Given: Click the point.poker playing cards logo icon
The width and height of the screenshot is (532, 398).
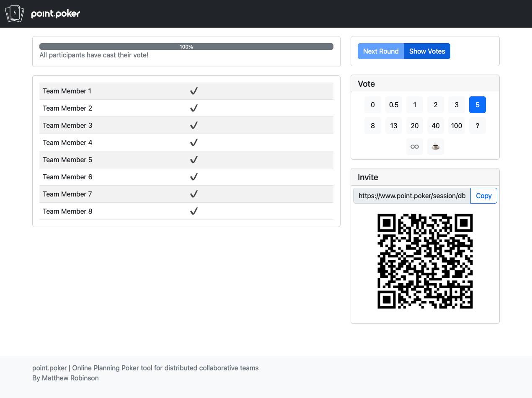Looking at the screenshot, I should pyautogui.click(x=15, y=14).
